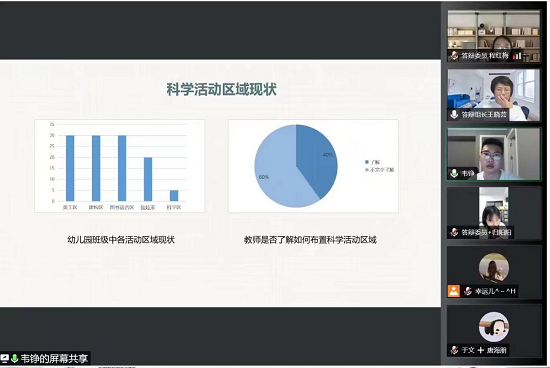
Task: Select 归阳阳's video tile
Action: pos(494,213)
